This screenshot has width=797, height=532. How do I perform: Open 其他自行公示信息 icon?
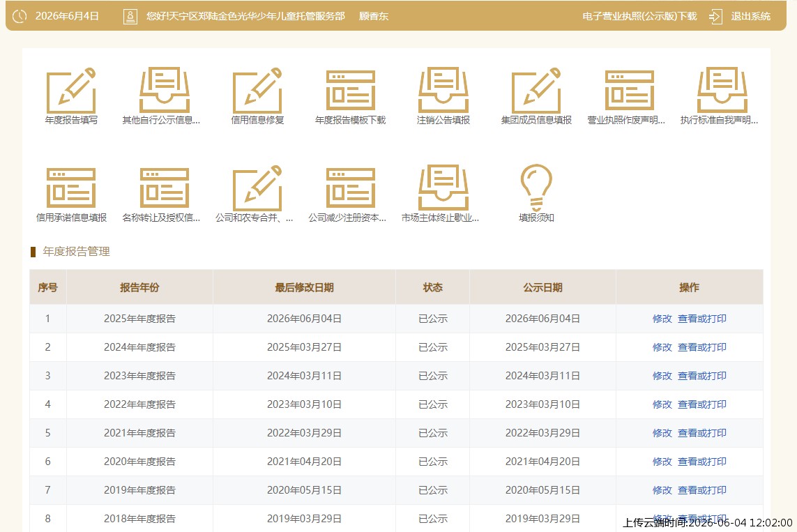tap(164, 91)
